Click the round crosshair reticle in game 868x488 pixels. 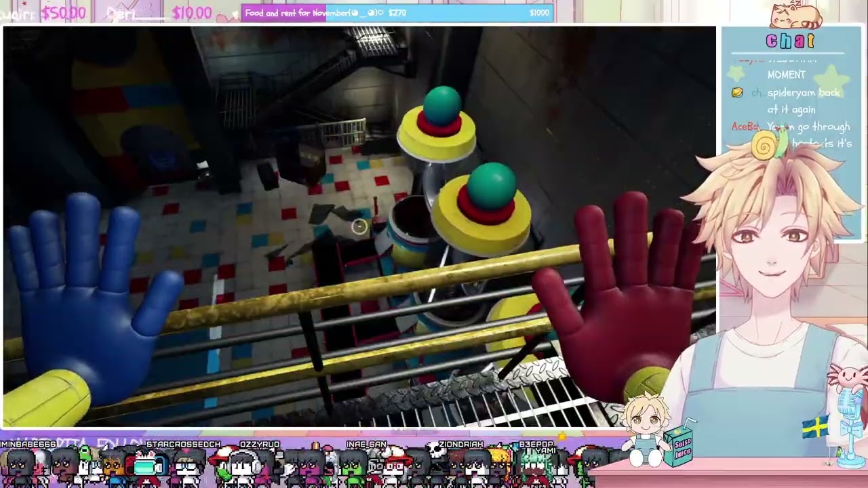tap(359, 228)
